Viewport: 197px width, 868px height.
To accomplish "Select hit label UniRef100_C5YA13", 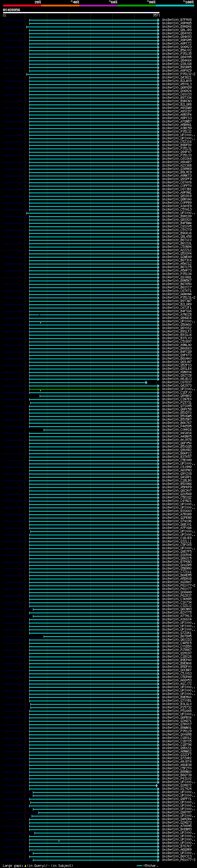I will 177,210.
